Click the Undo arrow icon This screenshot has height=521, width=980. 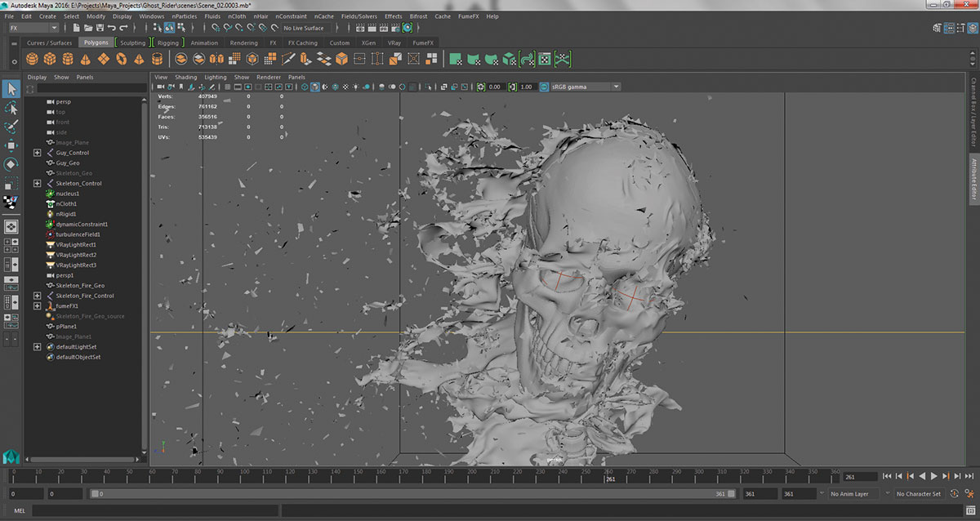[111, 28]
